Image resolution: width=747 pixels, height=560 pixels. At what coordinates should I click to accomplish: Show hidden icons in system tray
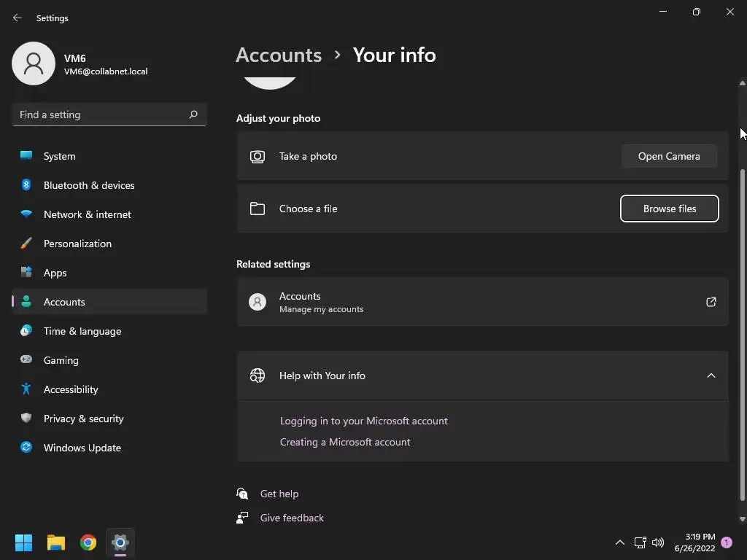[x=620, y=542]
